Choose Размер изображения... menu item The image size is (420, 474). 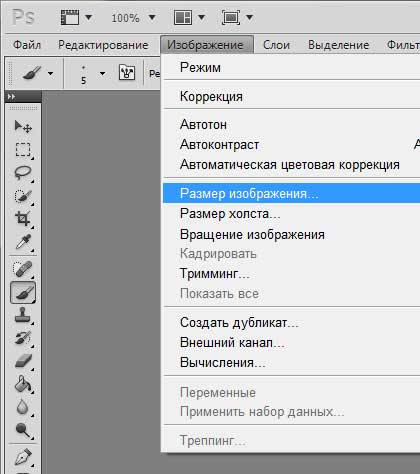tap(291, 193)
